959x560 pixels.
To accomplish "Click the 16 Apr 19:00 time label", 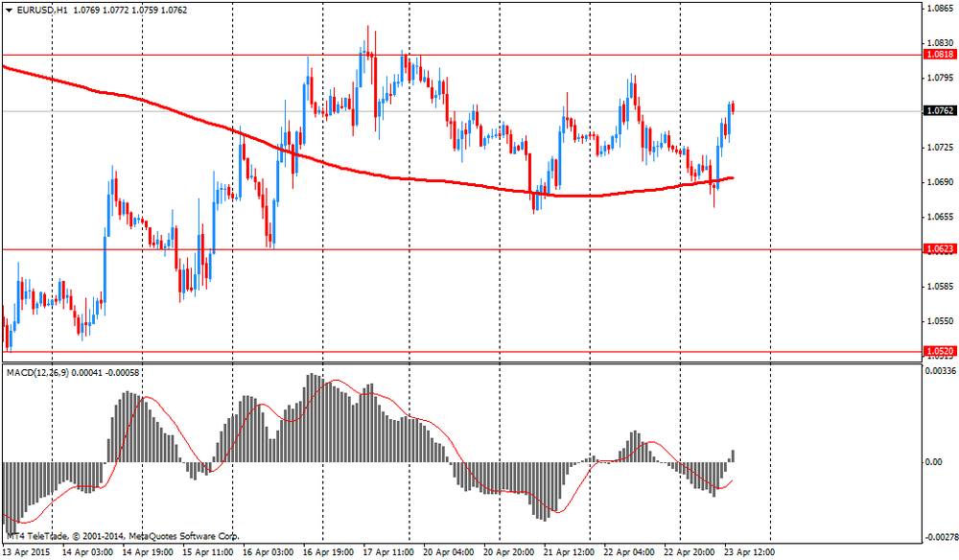I will [x=328, y=552].
